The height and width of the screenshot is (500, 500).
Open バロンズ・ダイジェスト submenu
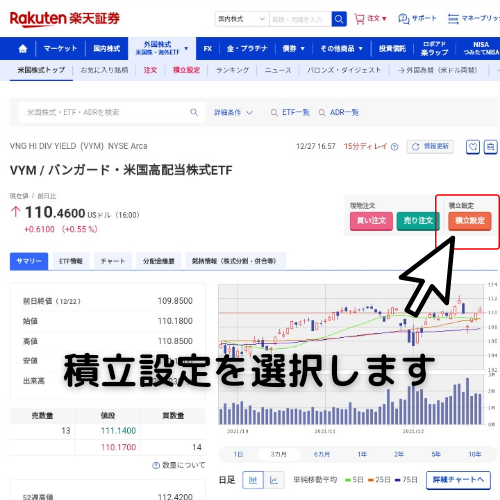click(344, 70)
